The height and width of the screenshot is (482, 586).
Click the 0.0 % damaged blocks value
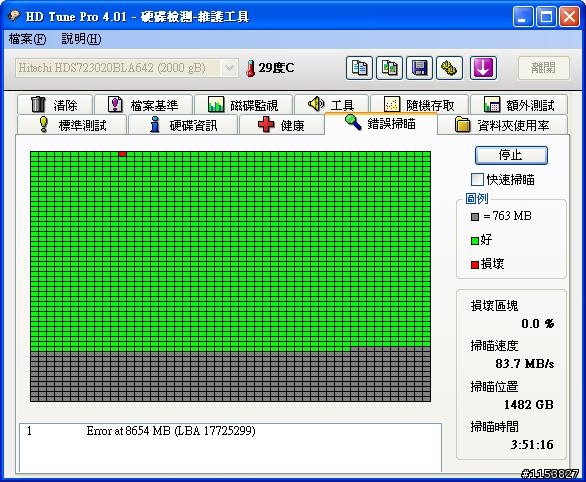click(537, 324)
